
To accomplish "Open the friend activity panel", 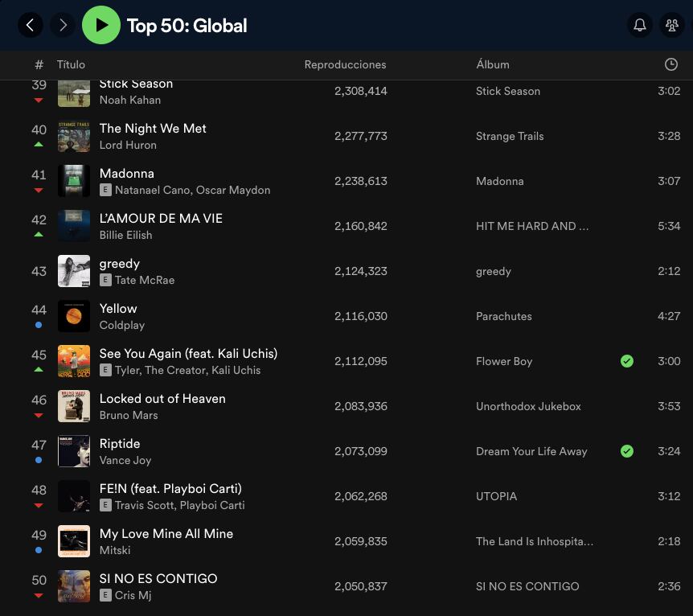I will coord(671,25).
